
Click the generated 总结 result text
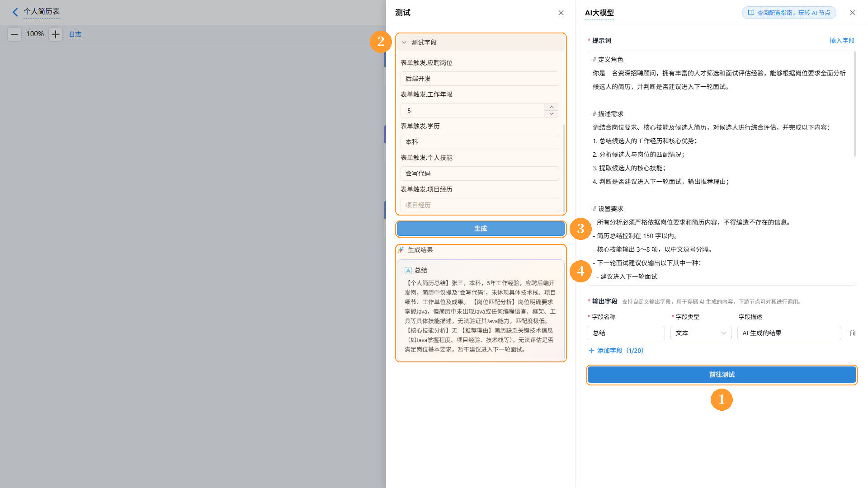480,316
